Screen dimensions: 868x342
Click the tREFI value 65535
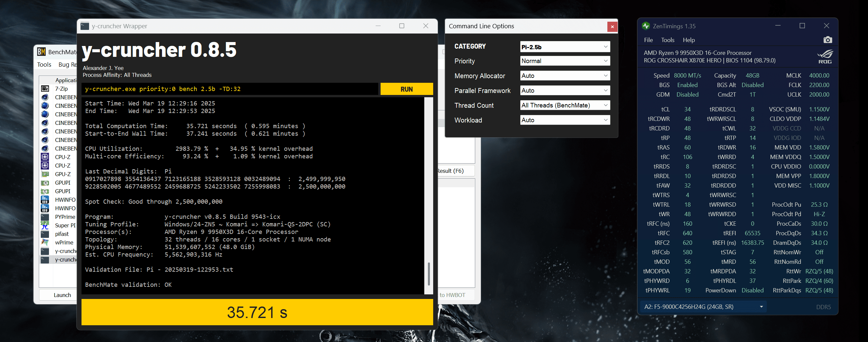(x=752, y=233)
